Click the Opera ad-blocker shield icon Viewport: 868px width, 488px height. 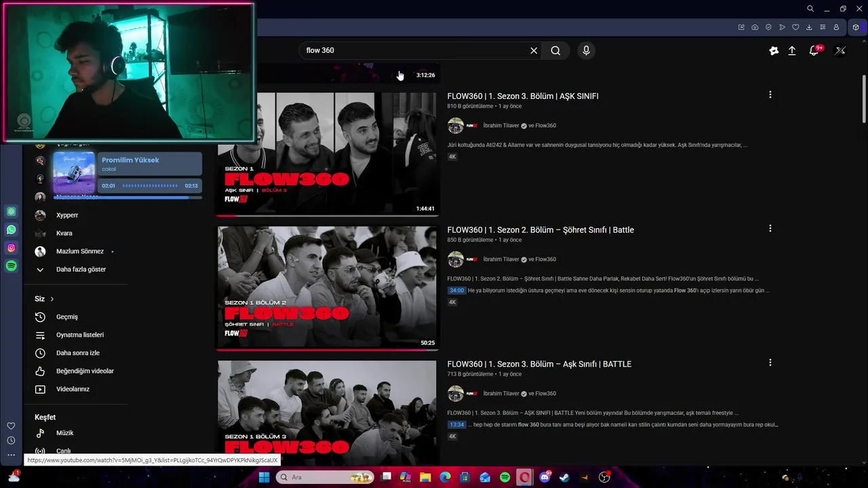pos(768,27)
